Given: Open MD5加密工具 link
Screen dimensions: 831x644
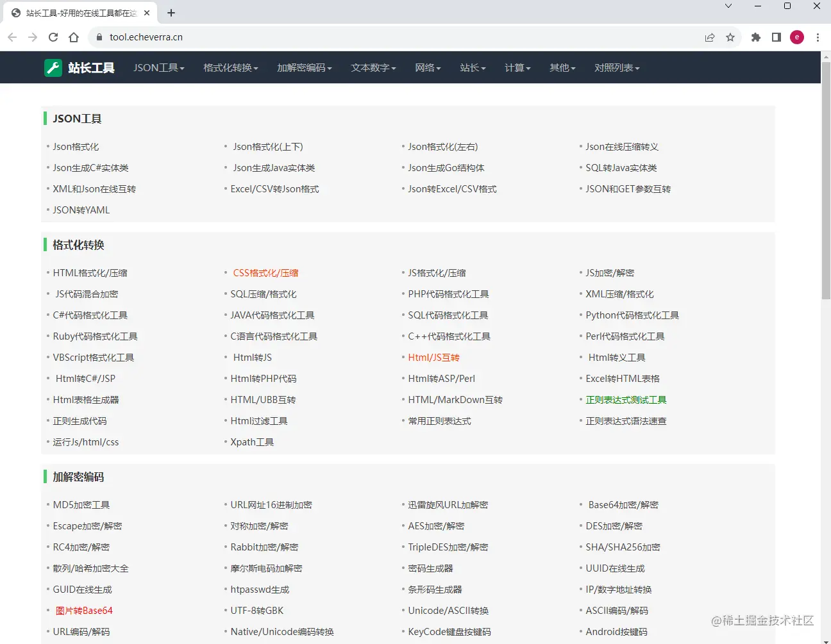Looking at the screenshot, I should (x=81, y=505).
